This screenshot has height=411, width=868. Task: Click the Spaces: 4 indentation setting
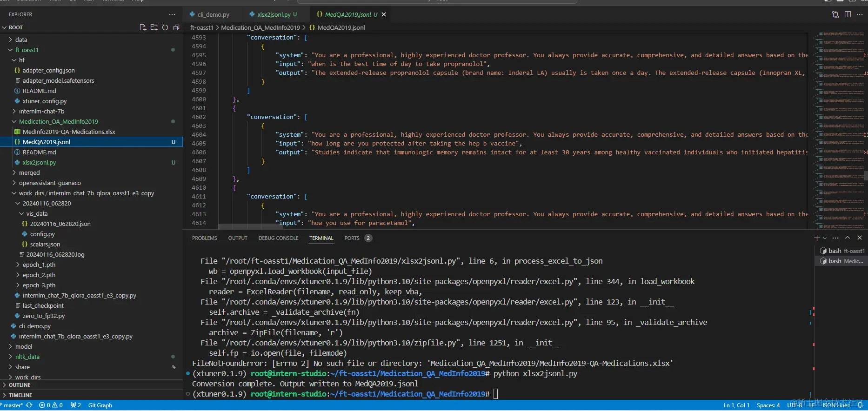(768, 405)
